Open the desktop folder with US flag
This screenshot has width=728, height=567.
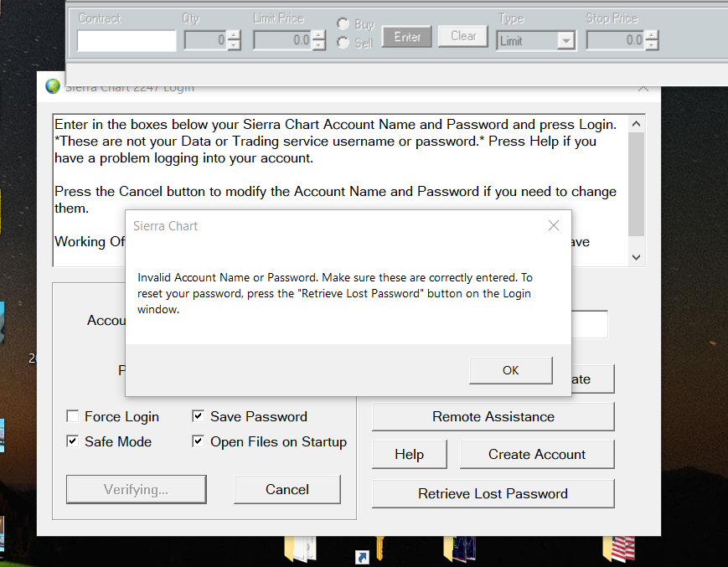click(619, 548)
